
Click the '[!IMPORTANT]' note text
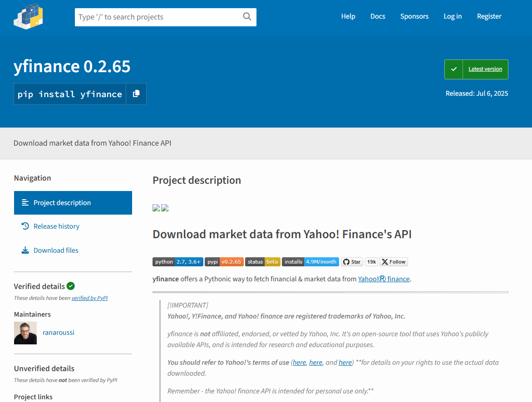187,305
